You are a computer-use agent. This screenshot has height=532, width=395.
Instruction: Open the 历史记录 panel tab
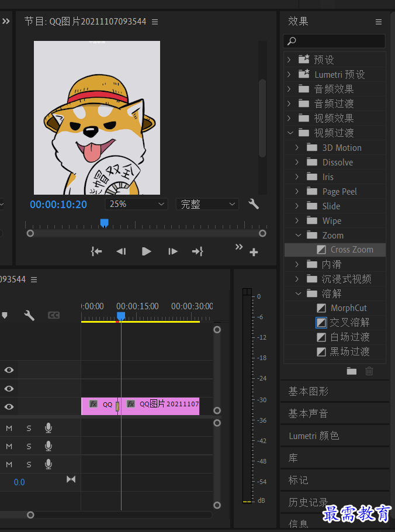tap(308, 502)
